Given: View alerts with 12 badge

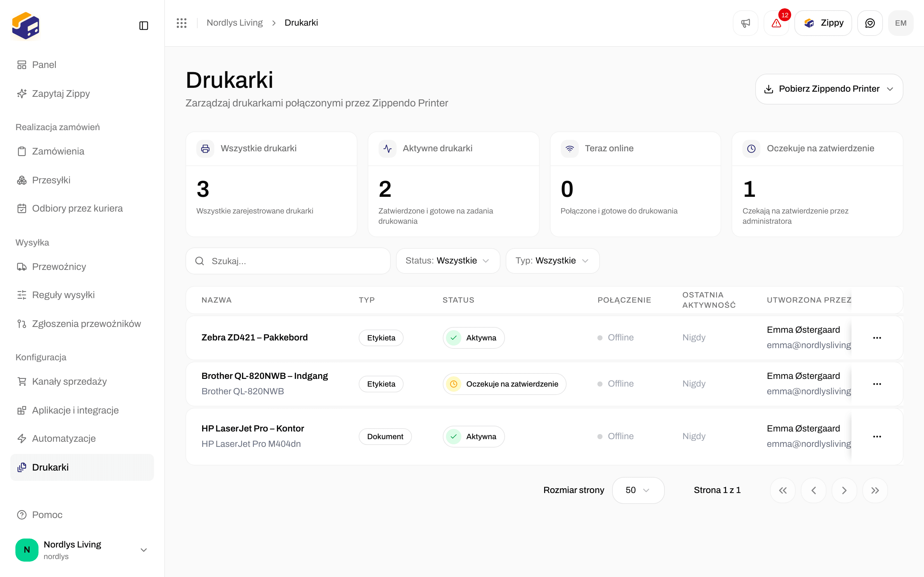Looking at the screenshot, I should (x=776, y=23).
